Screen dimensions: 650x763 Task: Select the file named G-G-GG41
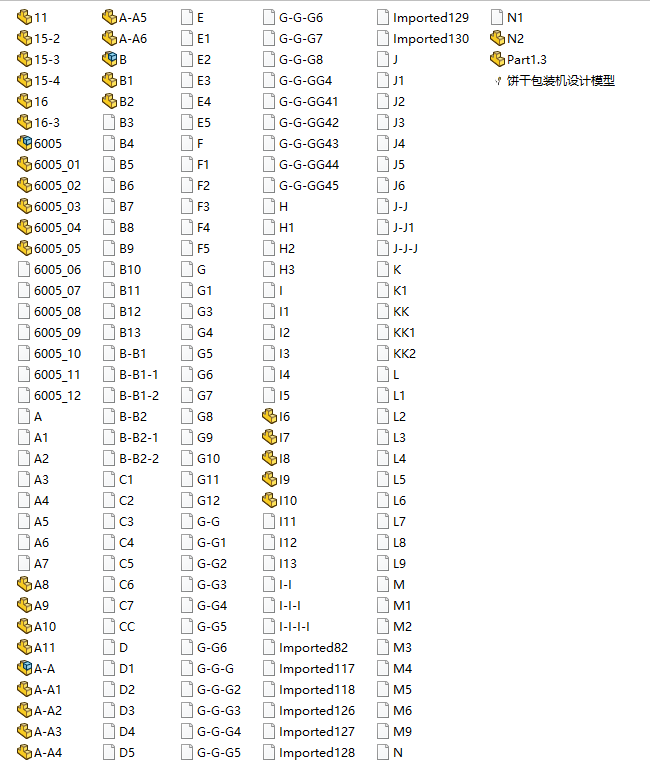(308, 102)
